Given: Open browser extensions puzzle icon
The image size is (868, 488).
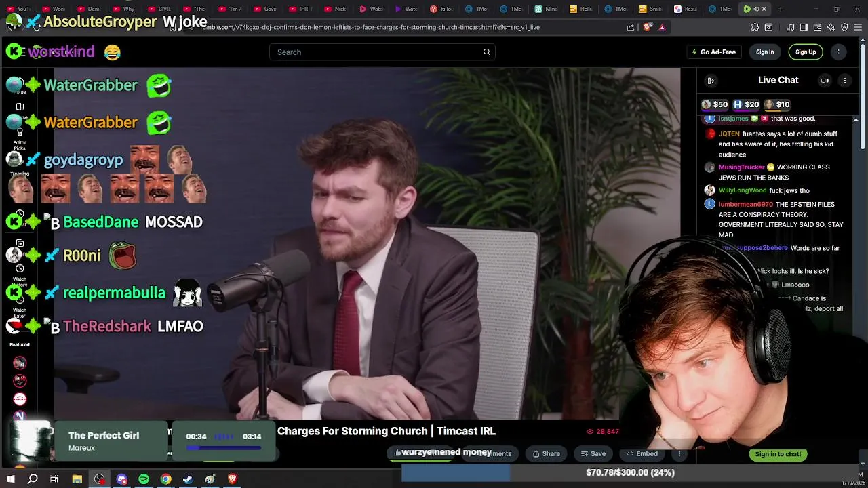Looking at the screenshot, I should click(x=755, y=27).
